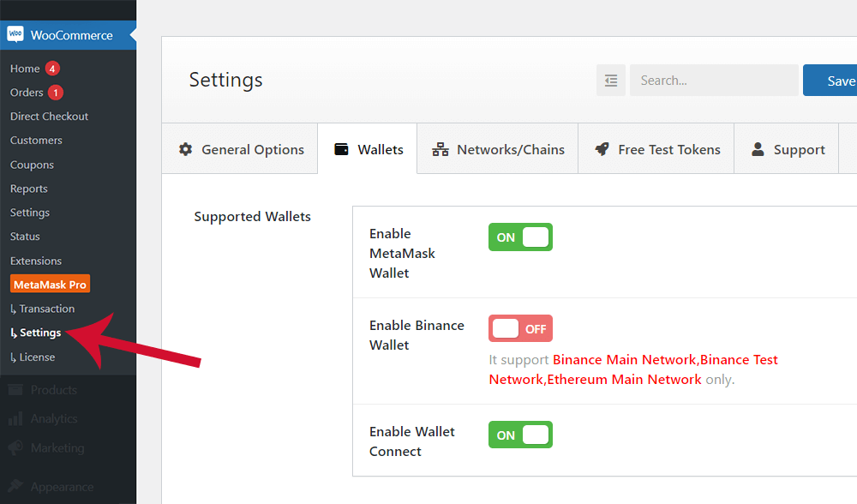Open the WooCommerce menu in the sidebar
The image size is (857, 504).
tap(68, 35)
